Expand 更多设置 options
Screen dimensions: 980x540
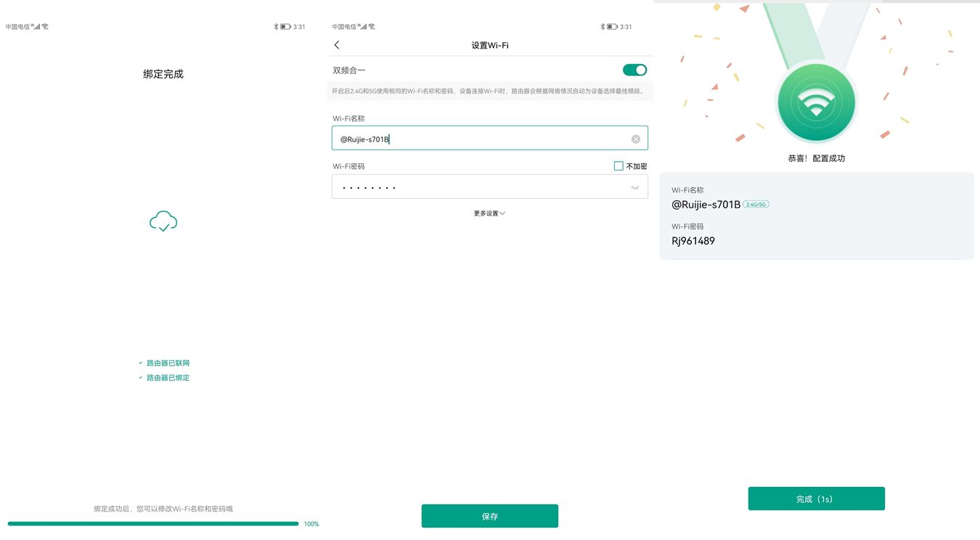[489, 213]
